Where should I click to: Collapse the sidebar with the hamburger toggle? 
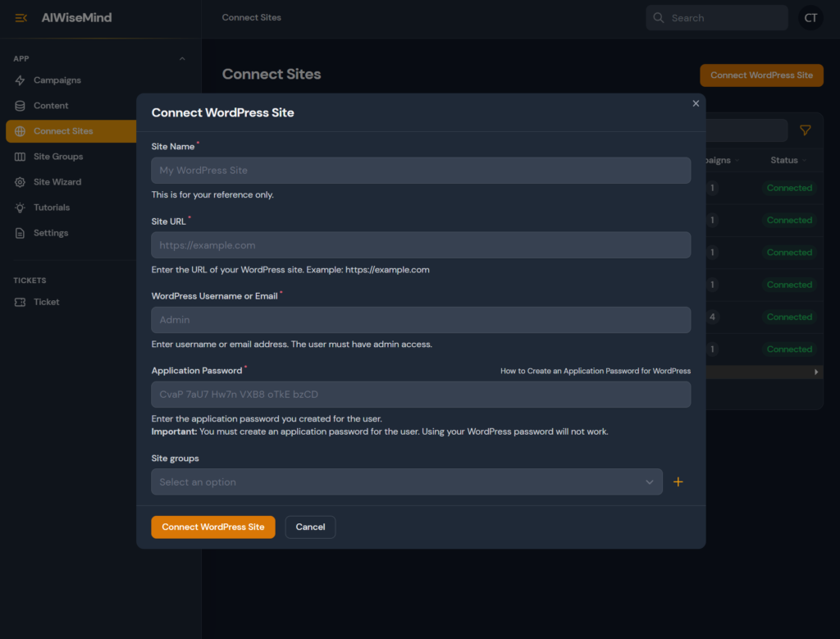coord(21,17)
